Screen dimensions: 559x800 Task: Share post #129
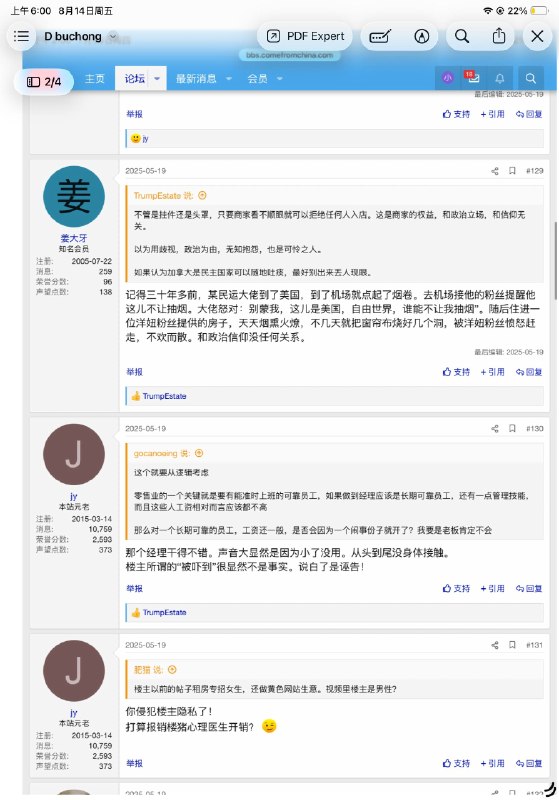pyautogui.click(x=495, y=171)
